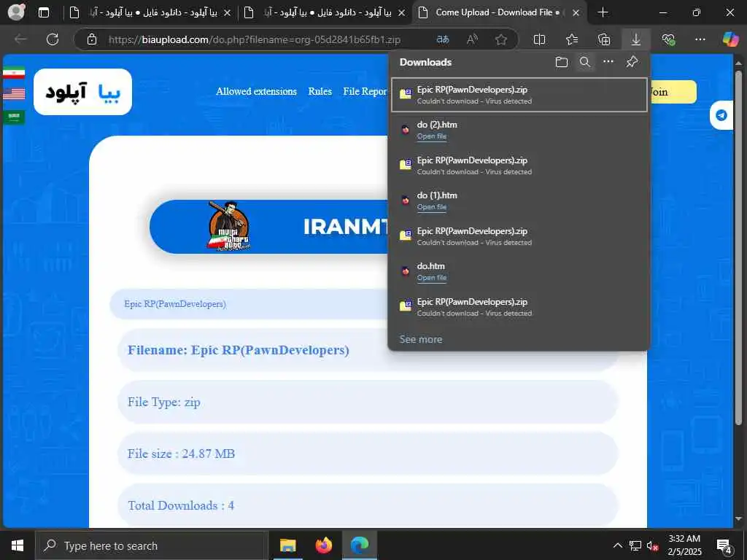Image resolution: width=747 pixels, height=560 pixels.
Task: Click the File Type: zip row
Action: click(368, 402)
